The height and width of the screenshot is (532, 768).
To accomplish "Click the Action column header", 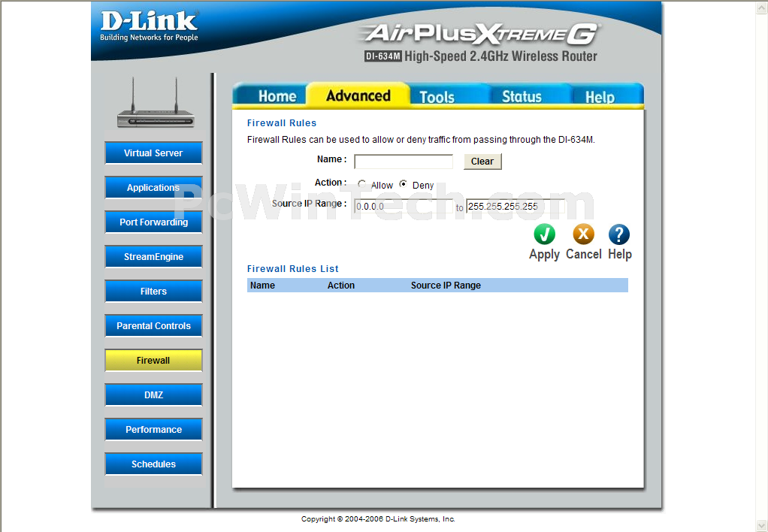I will (341, 285).
